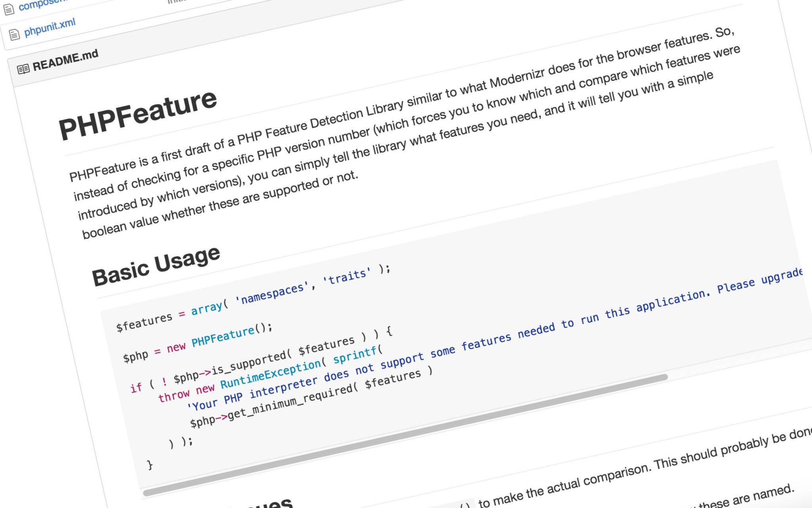Click the README.md header label
This screenshot has height=508, width=812.
(65, 60)
